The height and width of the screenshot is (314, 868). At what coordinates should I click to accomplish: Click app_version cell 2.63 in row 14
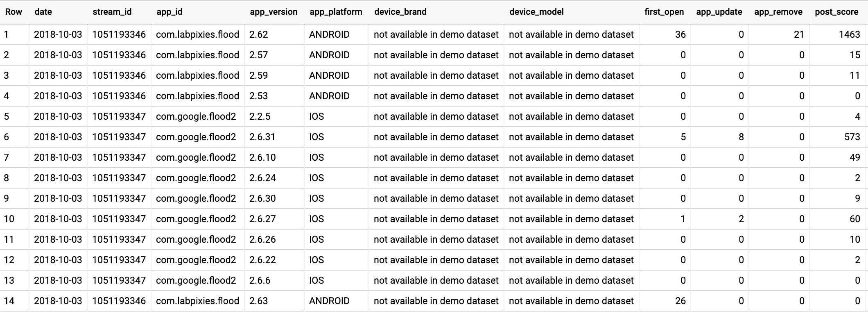(x=259, y=301)
